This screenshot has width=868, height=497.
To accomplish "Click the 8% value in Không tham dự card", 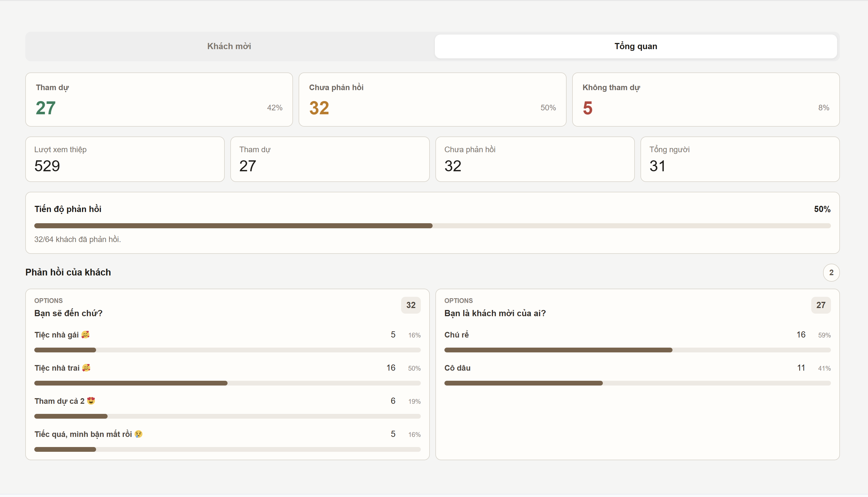I will coord(824,108).
